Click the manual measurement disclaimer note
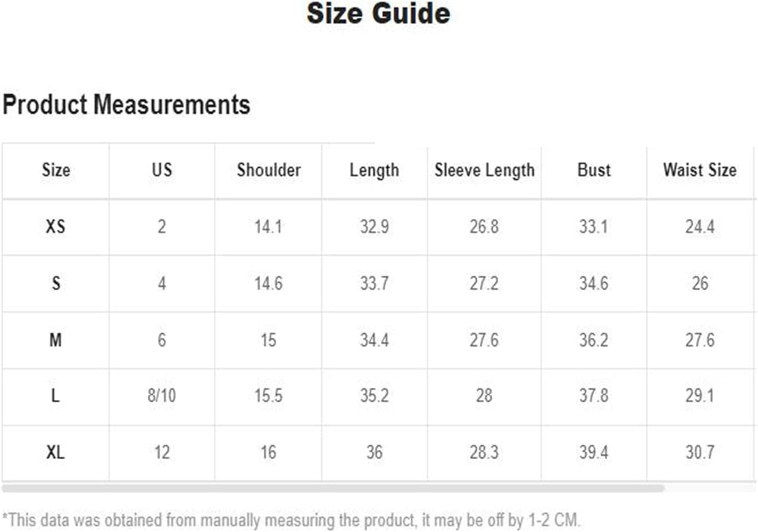Image resolution: width=758 pixels, height=532 pixels. tap(291, 520)
